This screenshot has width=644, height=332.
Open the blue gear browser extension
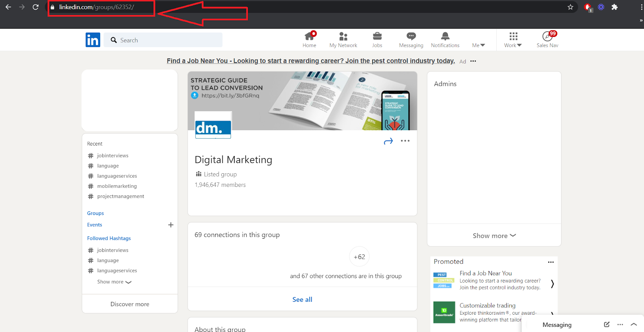click(x=601, y=7)
